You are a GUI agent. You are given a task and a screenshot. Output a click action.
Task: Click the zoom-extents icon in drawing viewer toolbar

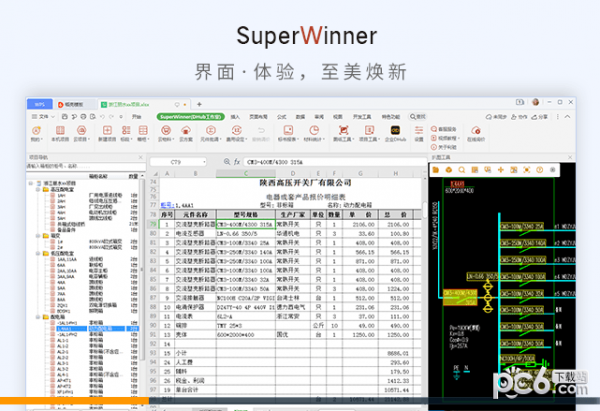point(527,170)
